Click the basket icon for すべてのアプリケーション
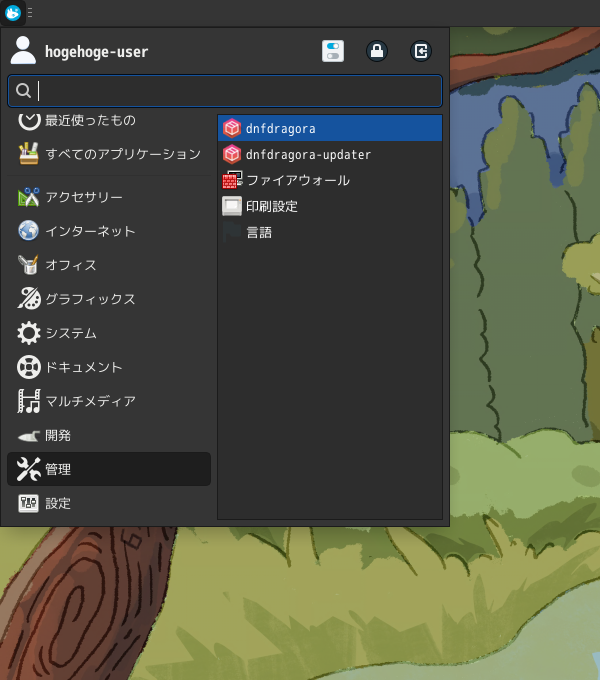This screenshot has width=600, height=680. [x=29, y=154]
